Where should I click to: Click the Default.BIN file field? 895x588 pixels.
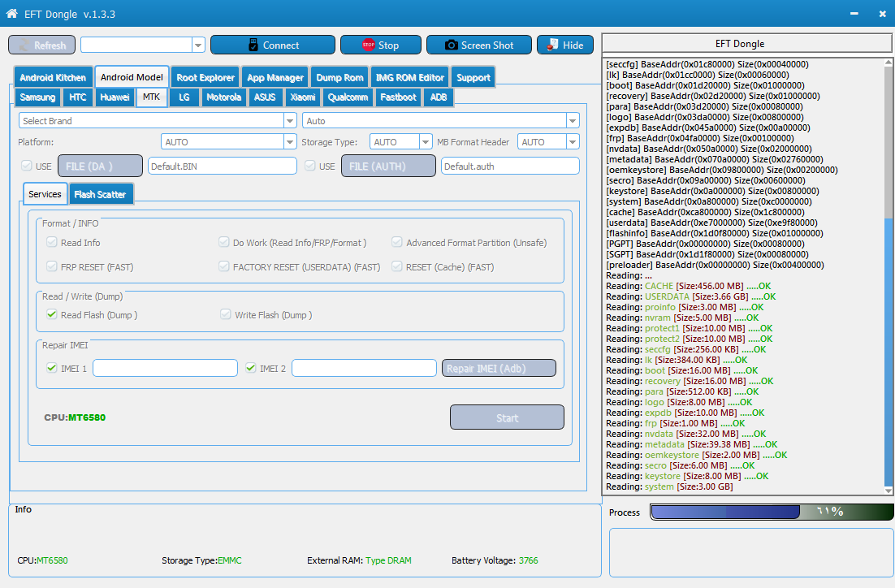(x=223, y=166)
